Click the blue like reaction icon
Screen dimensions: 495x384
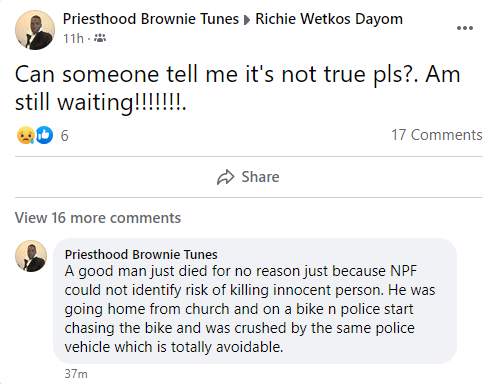[44, 135]
